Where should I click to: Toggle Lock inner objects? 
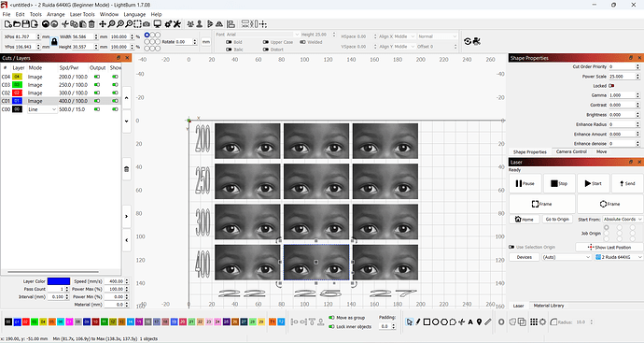331,326
